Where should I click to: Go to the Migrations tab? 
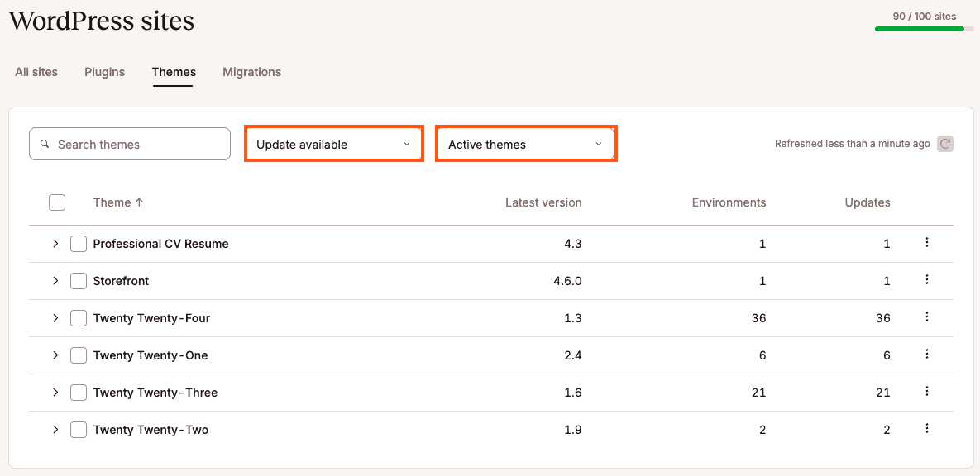[252, 72]
